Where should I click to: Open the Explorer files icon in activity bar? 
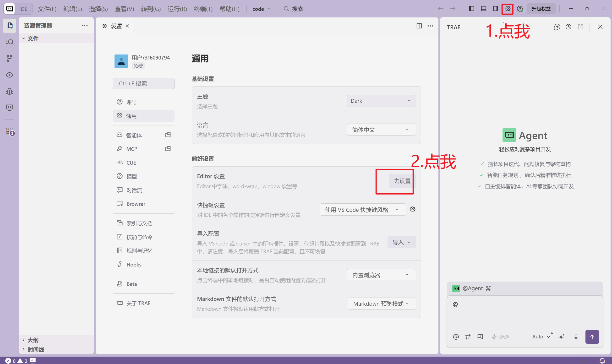pos(9,26)
